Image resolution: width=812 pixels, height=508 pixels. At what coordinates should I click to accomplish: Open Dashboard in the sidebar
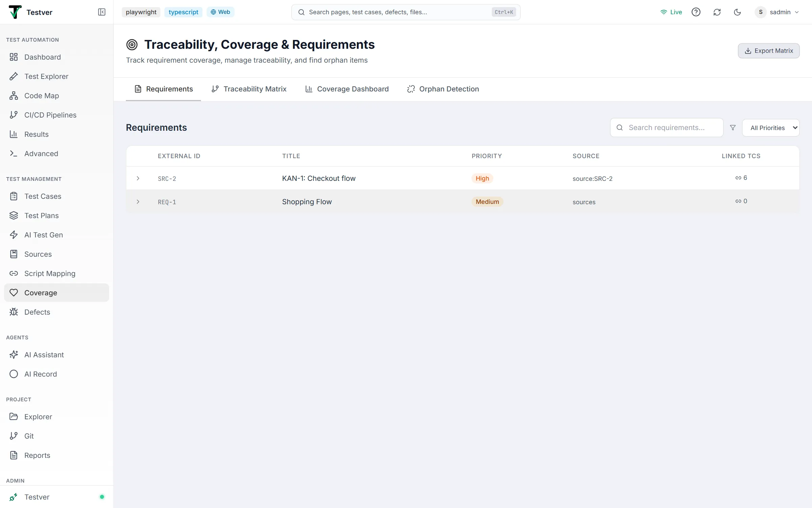[57, 57]
